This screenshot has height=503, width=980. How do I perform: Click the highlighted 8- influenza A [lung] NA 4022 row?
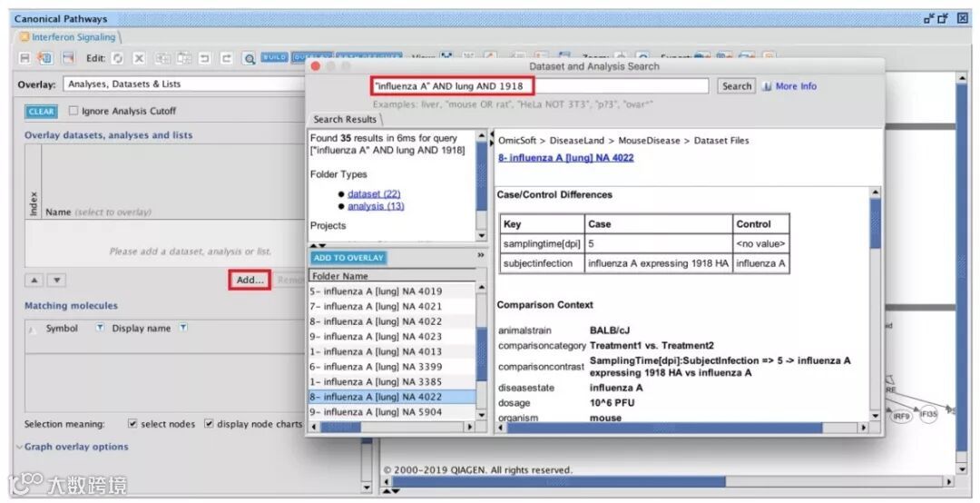(x=393, y=397)
